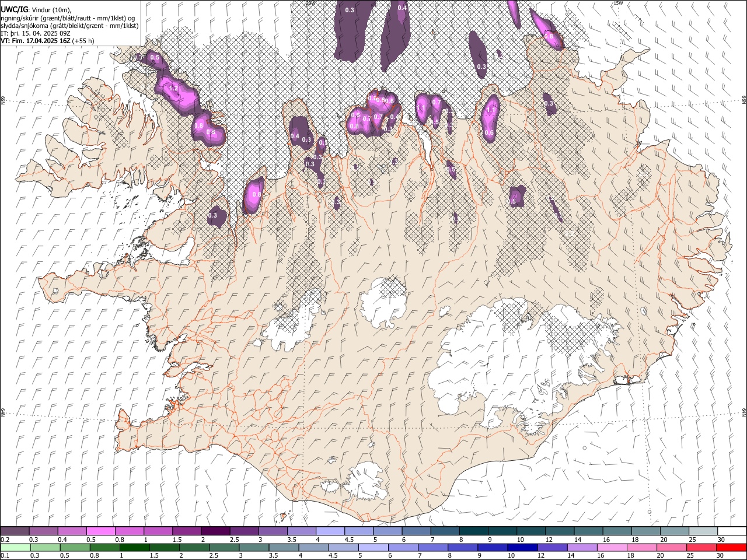This screenshot has width=747, height=560.
Task: Pick the white upper-row swatch at 30
Action: (731, 531)
